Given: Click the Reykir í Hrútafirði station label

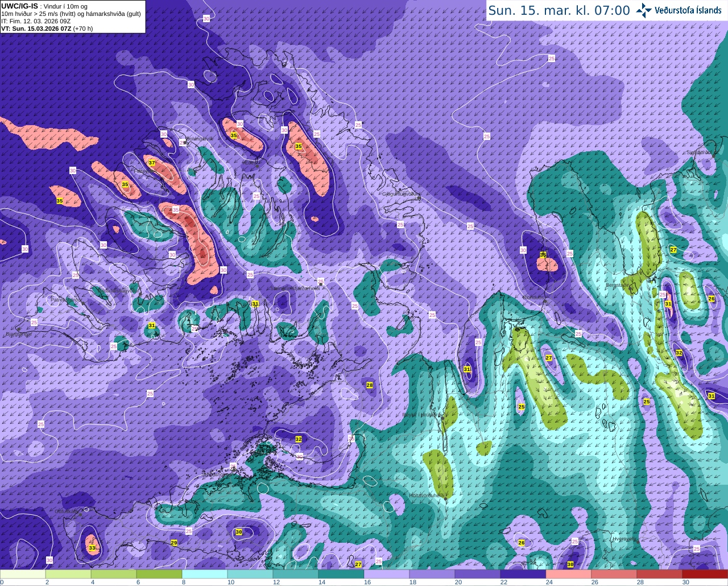Looking at the screenshot, I should (421, 415).
